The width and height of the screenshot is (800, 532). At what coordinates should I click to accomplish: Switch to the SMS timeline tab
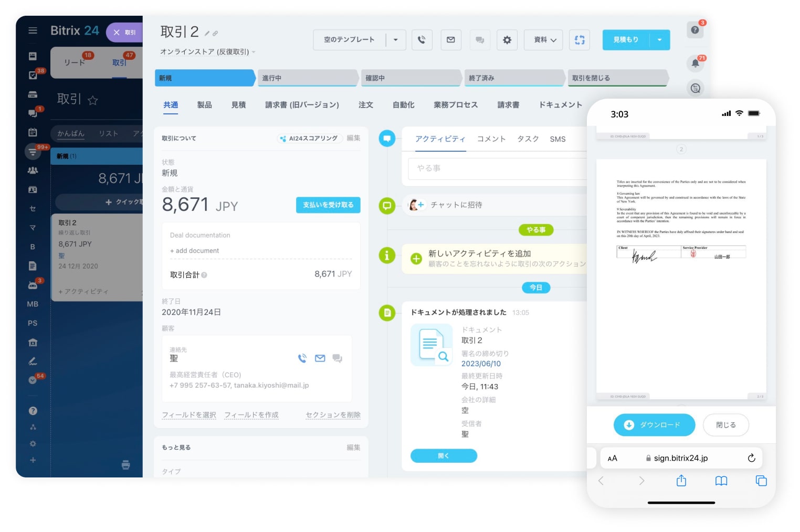coord(557,139)
